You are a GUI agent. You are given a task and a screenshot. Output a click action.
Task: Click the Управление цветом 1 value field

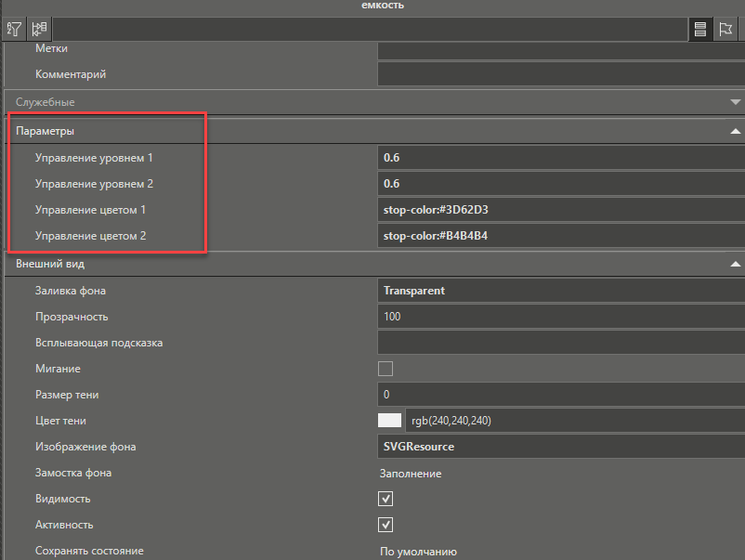tap(560, 210)
